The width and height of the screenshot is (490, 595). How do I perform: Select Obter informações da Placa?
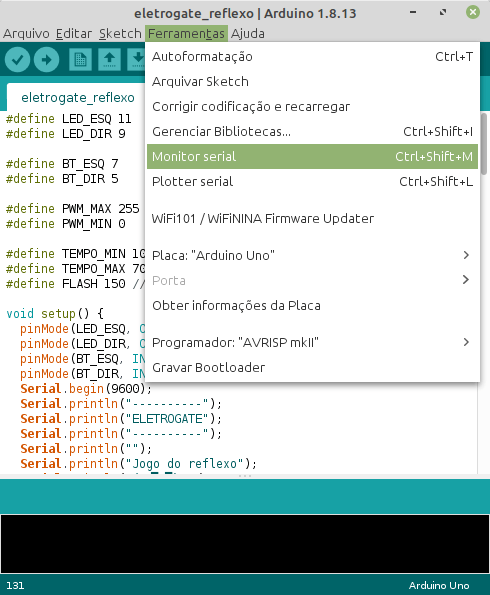pos(312,305)
